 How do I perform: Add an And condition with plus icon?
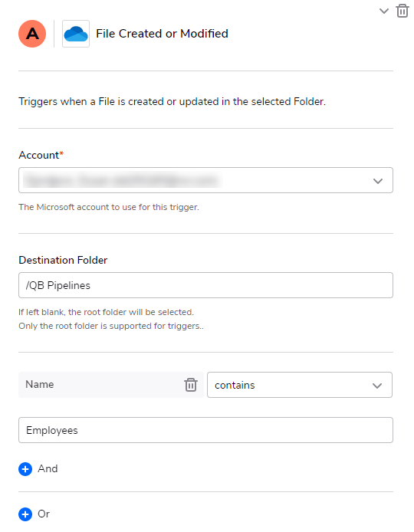[25, 469]
